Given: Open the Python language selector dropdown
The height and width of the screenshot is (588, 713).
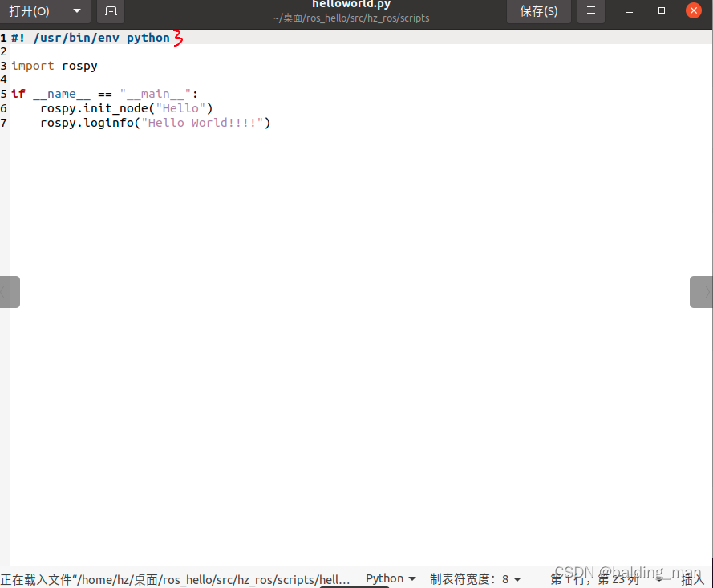Looking at the screenshot, I should (x=391, y=578).
